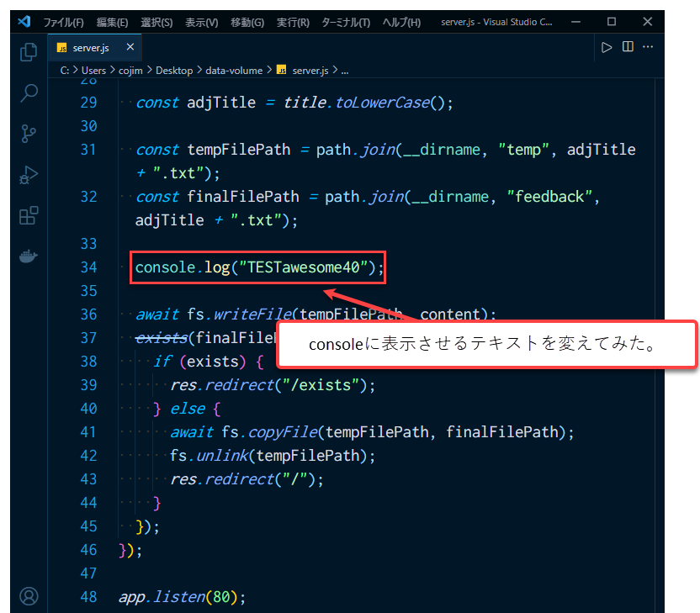The width and height of the screenshot is (700, 613).
Task: Click the adjTitle variable on line 29
Action: pyautogui.click(x=221, y=103)
